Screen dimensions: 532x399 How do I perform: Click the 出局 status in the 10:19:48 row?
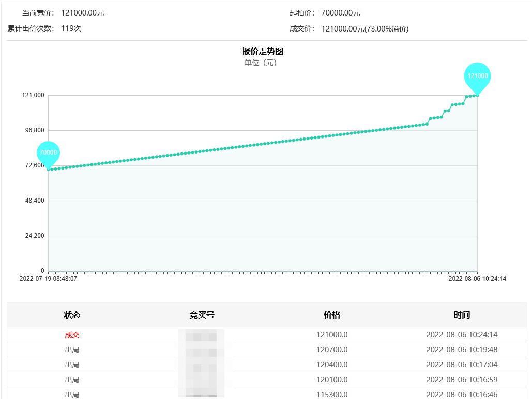point(72,350)
